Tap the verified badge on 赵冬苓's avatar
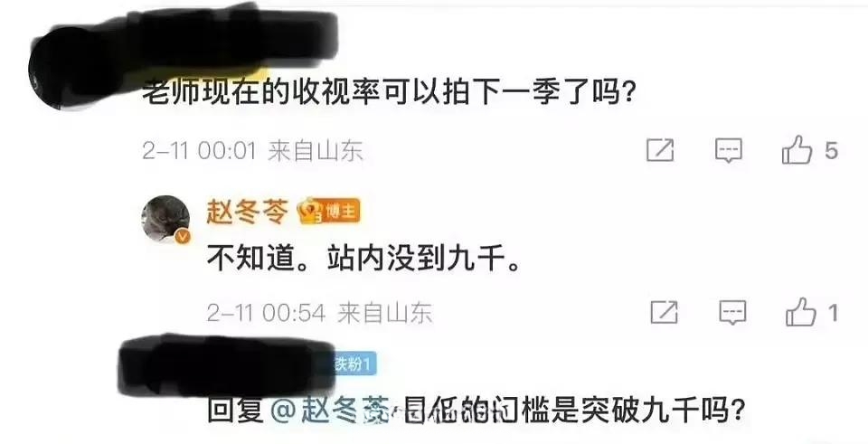 pyautogui.click(x=184, y=237)
